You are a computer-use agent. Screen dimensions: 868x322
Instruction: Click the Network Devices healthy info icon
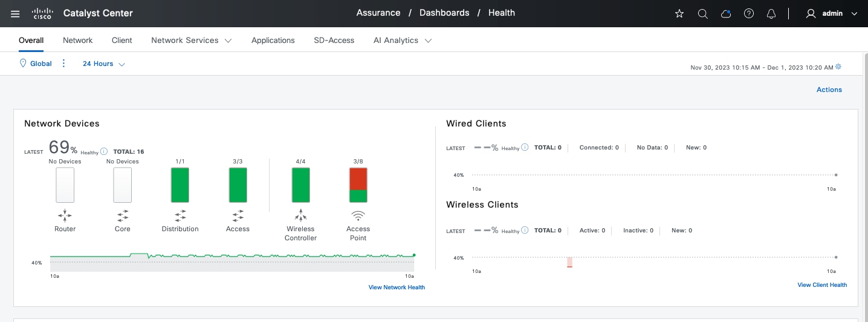coord(103,151)
